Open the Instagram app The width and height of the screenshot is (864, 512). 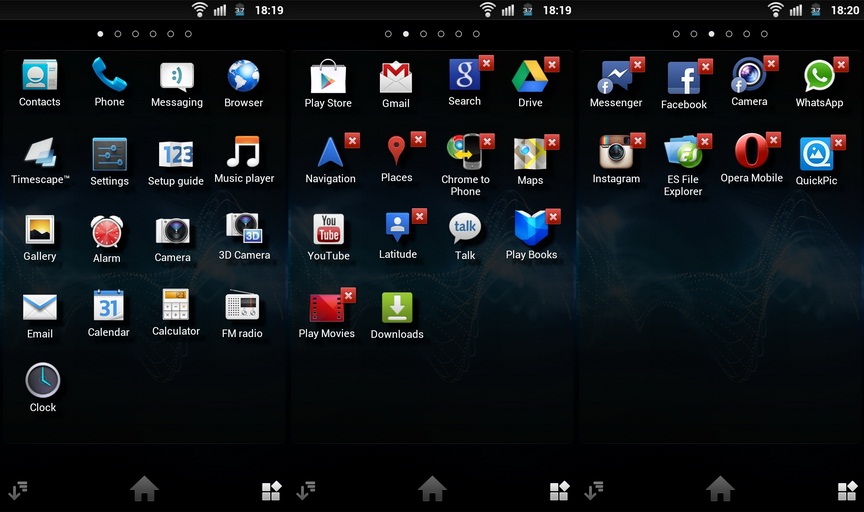pyautogui.click(x=616, y=152)
